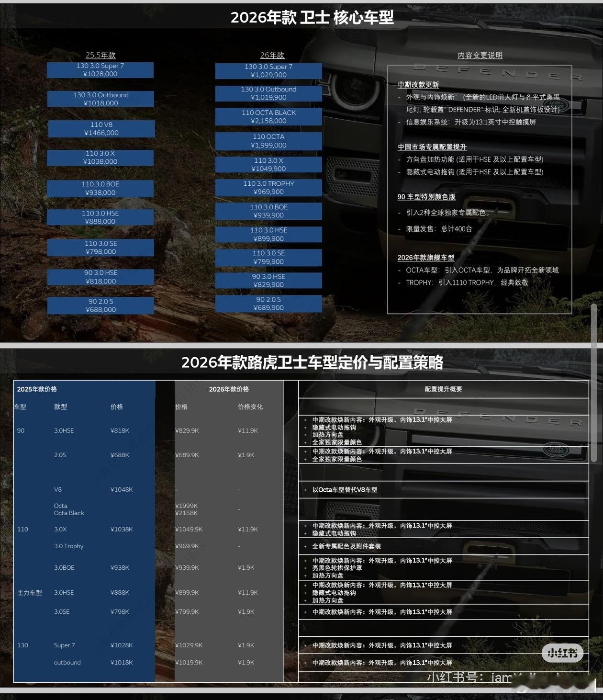Select the 130 3.0 Super 7 ¥1028,000 box
The width and height of the screenshot is (603, 700).
100,70
